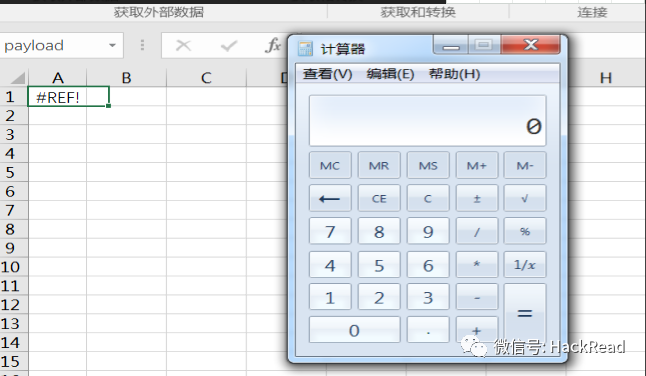This screenshot has width=646, height=376.
Task: Confirm entry with checkmark icon
Action: (x=229, y=45)
